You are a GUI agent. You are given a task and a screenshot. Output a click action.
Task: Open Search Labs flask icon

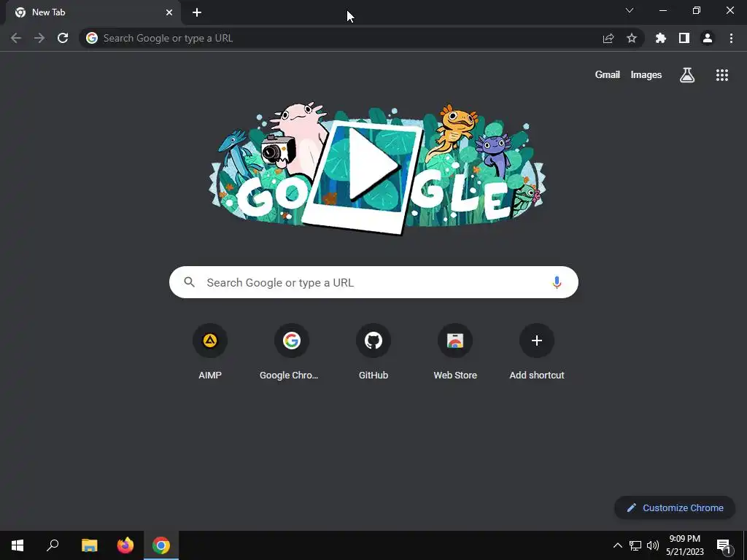(687, 75)
